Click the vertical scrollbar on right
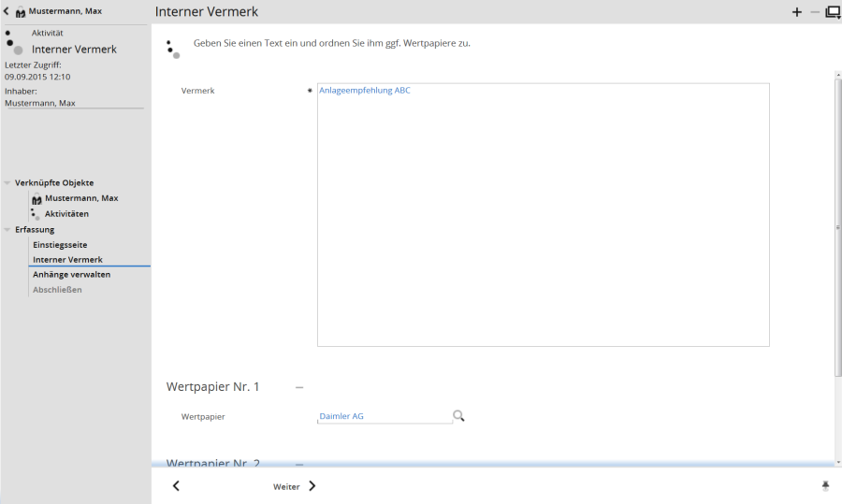The height and width of the screenshot is (504, 842). 836,224
